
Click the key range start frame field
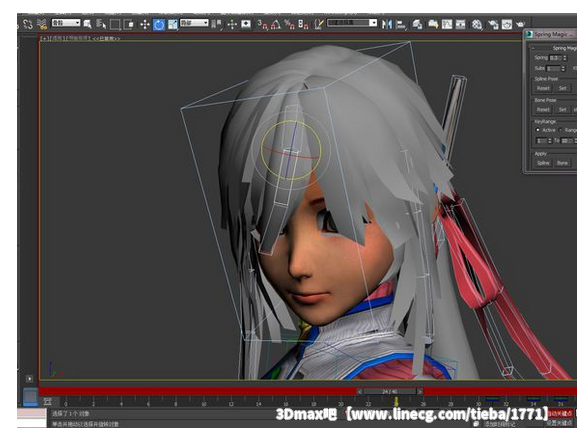pyautogui.click(x=542, y=141)
